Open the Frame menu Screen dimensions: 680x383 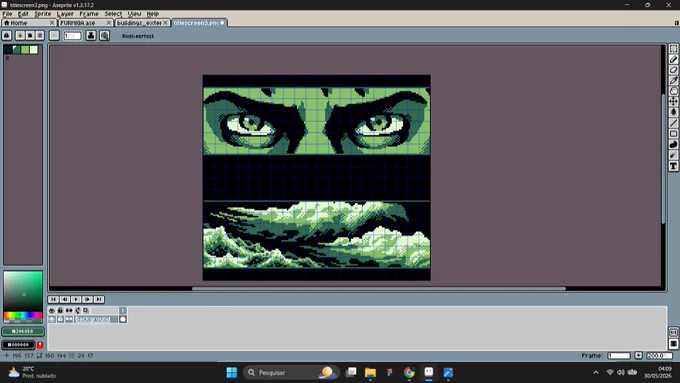(89, 14)
